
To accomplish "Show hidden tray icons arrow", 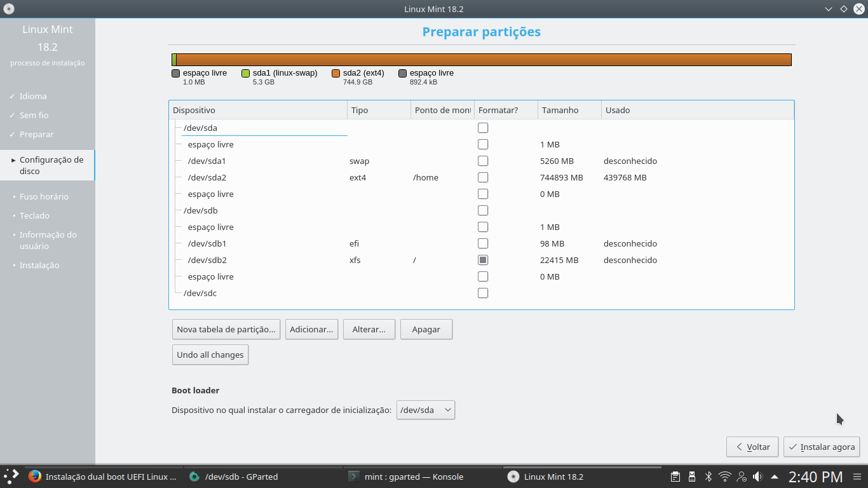I will click(x=775, y=477).
